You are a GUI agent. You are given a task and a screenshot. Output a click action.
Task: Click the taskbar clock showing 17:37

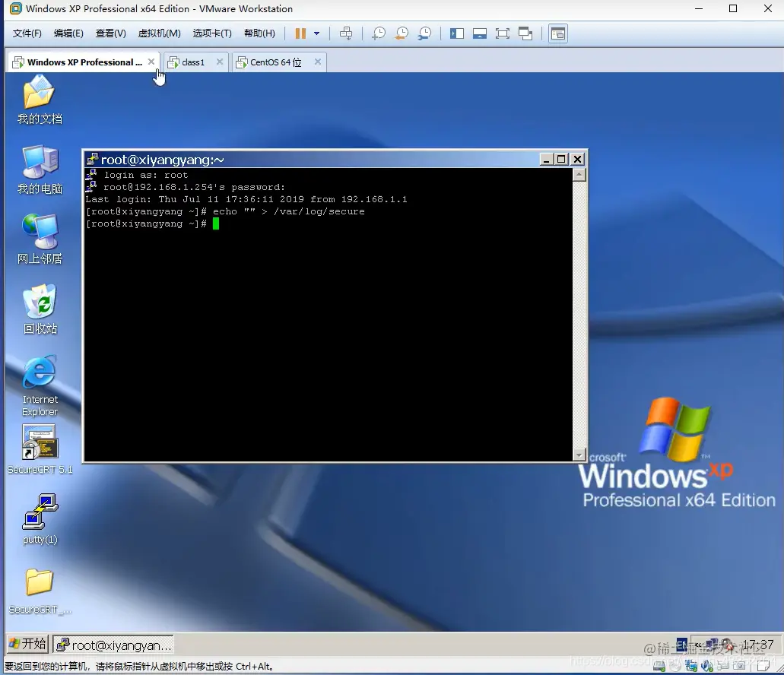click(758, 645)
